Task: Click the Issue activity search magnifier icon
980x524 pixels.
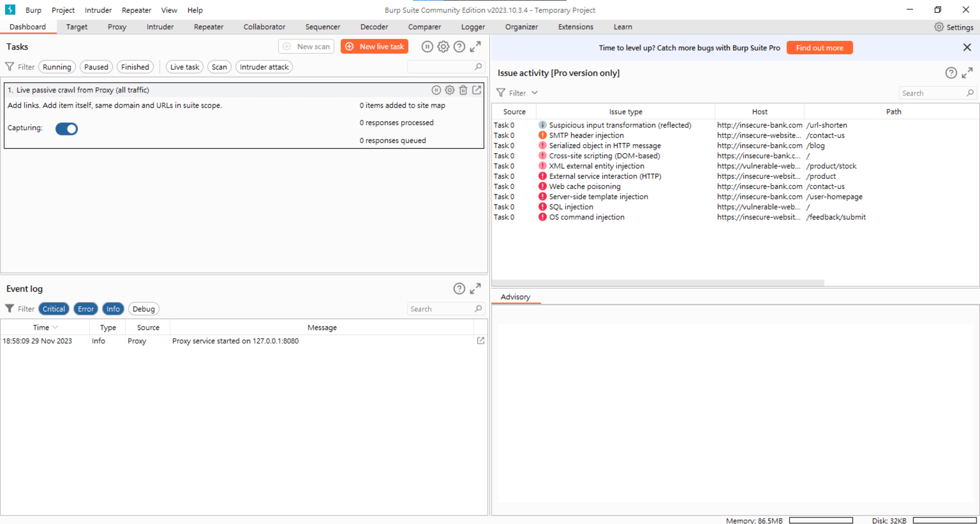Action: pyautogui.click(x=970, y=93)
